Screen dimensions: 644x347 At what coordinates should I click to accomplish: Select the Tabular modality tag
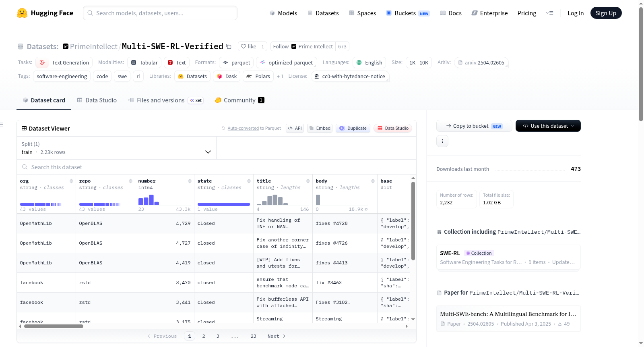[144, 62]
